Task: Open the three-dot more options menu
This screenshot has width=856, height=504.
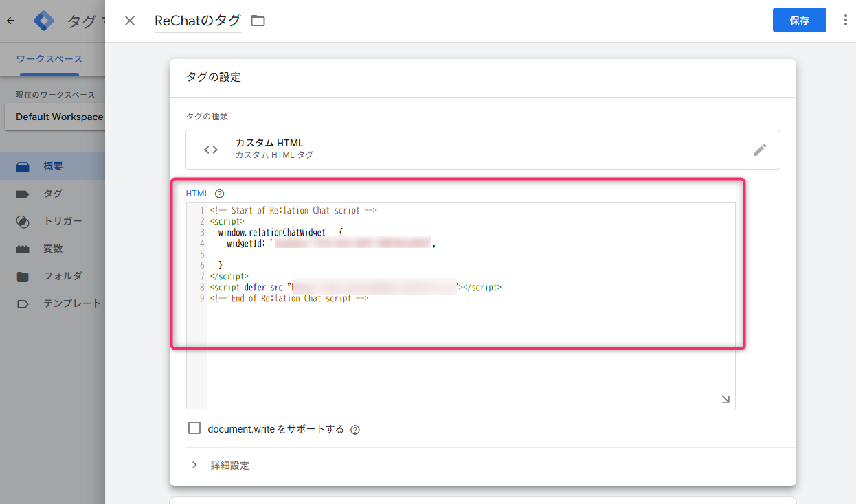Action: (x=846, y=21)
